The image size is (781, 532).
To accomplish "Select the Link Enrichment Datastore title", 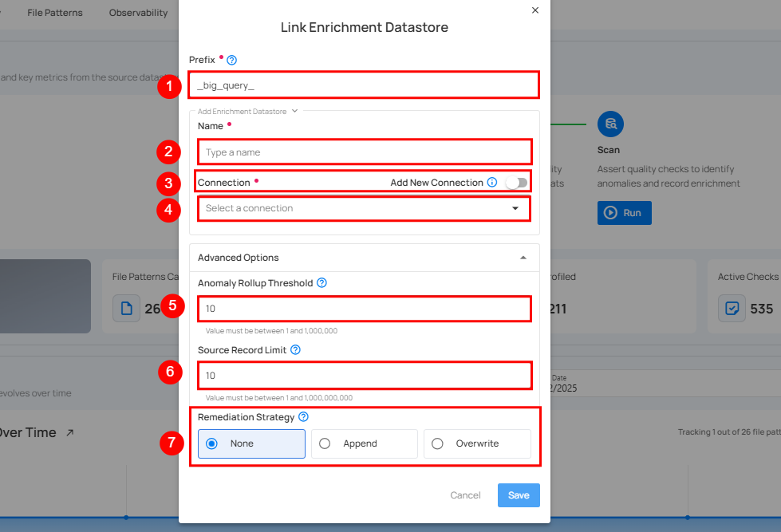I will (x=364, y=27).
